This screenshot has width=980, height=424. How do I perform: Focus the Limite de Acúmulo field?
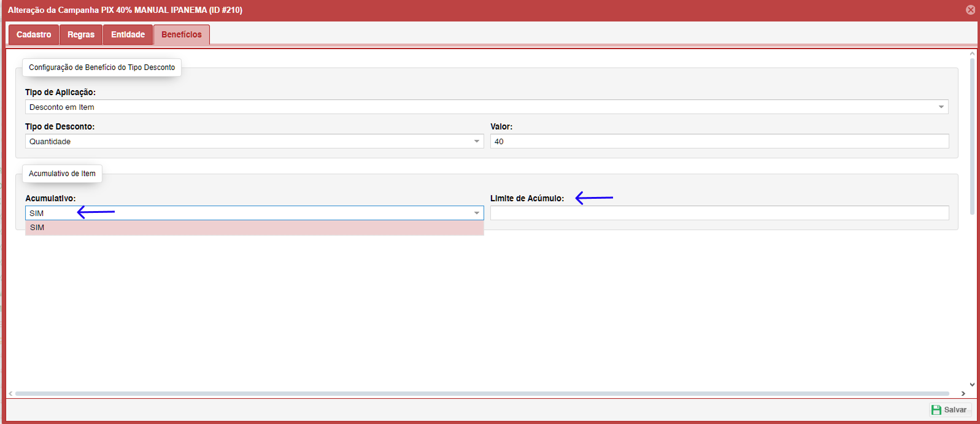tap(719, 214)
